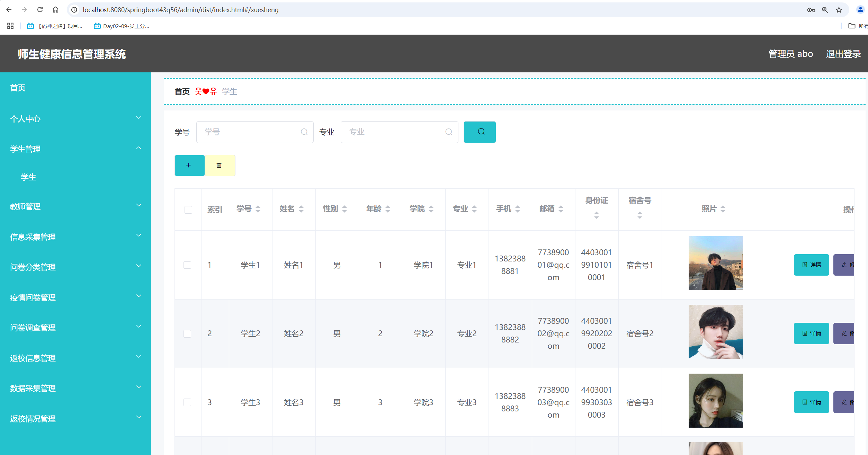Click the bookmark star icon
The height and width of the screenshot is (455, 868).
(839, 10)
